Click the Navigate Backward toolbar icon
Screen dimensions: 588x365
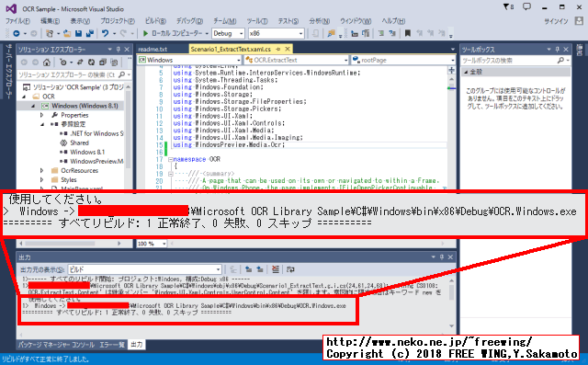[17, 33]
